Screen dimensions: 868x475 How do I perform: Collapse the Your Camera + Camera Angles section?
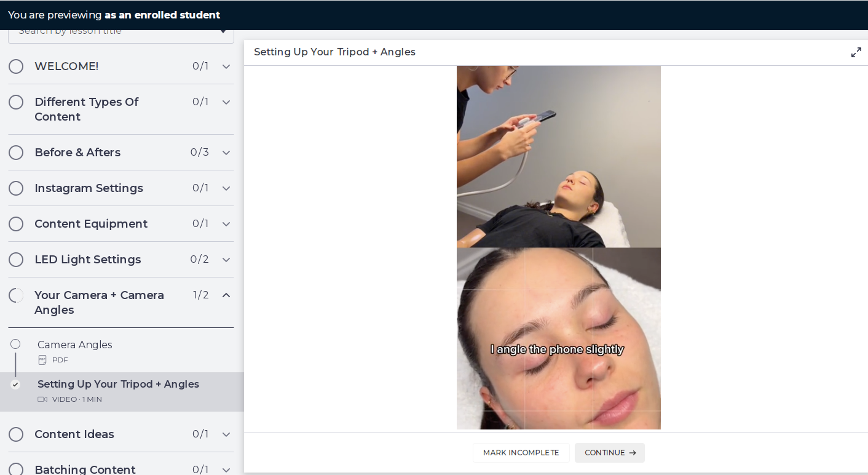click(226, 295)
